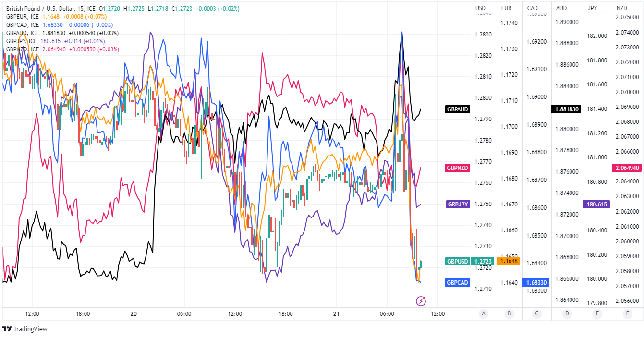Select scale A below the USD axis
Image resolution: width=644 pixels, height=337 pixels.
(484, 313)
